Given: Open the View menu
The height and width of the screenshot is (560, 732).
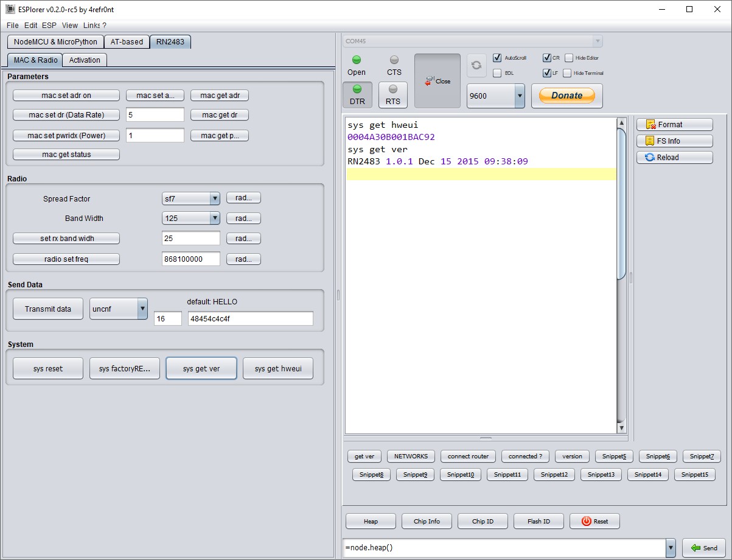Looking at the screenshot, I should [70, 25].
